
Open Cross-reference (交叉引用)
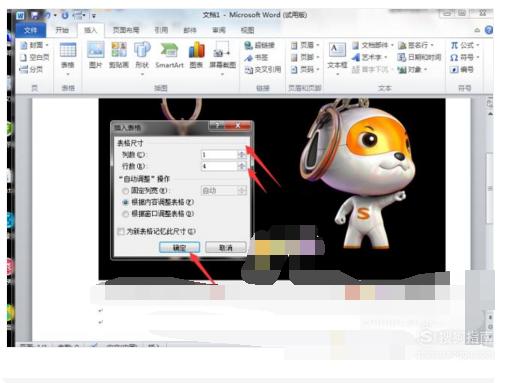pyautogui.click(x=263, y=70)
